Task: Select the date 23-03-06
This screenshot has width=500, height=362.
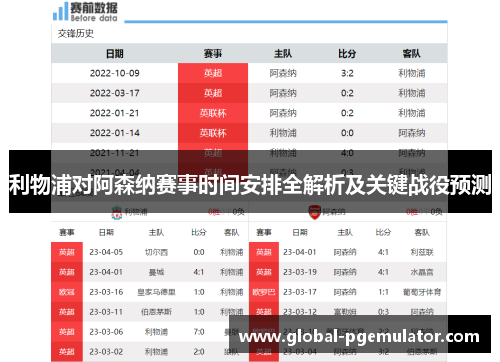Action: 106,332
